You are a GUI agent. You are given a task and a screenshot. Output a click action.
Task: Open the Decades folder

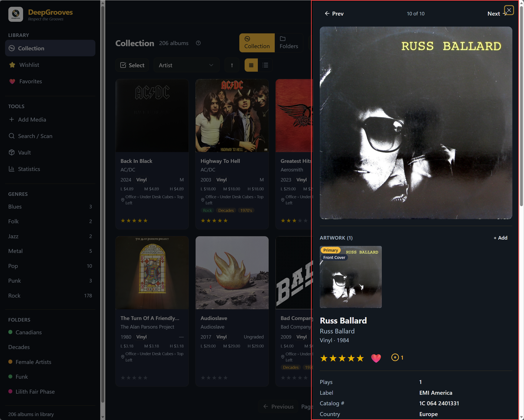(x=50, y=347)
